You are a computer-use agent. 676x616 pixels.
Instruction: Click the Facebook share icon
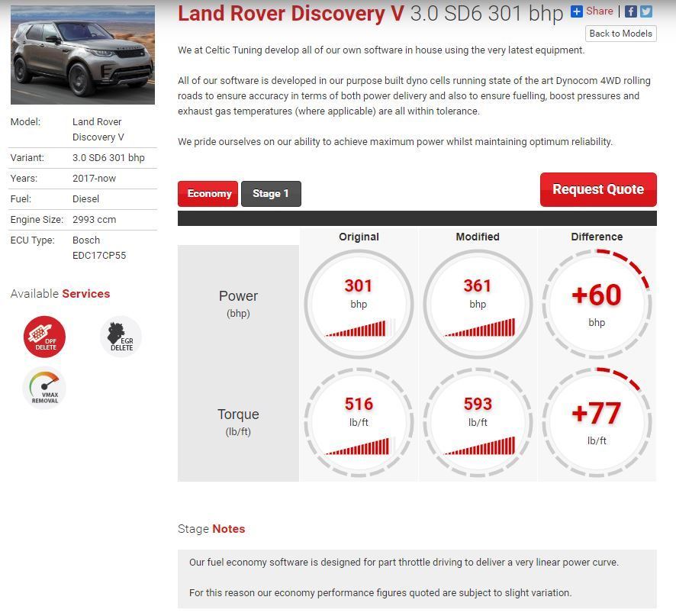point(630,11)
